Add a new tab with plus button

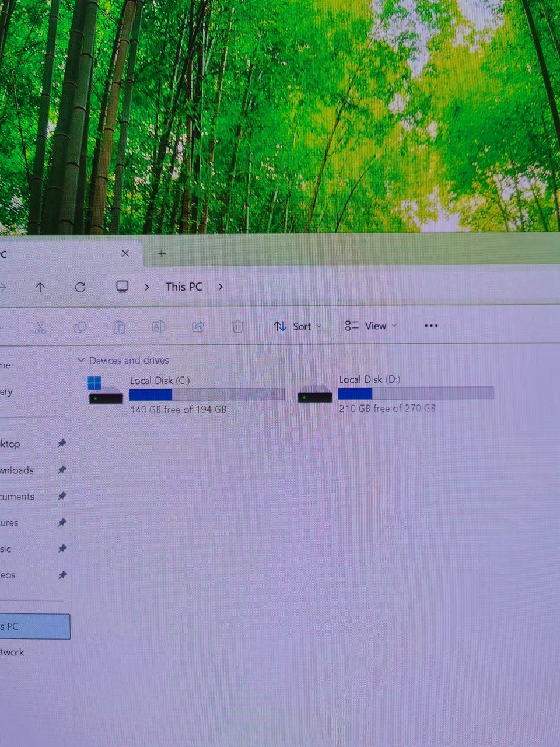(x=162, y=253)
